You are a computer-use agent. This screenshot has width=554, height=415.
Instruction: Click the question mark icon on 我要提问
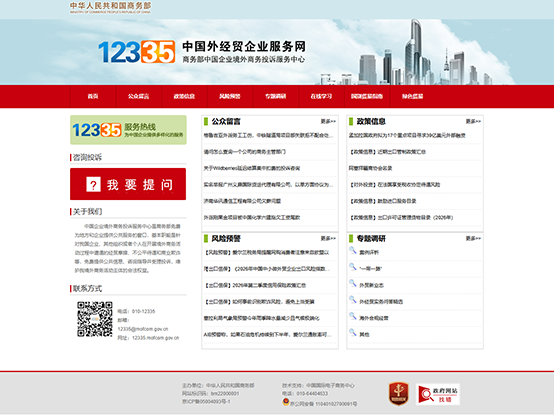pyautogui.click(x=93, y=184)
